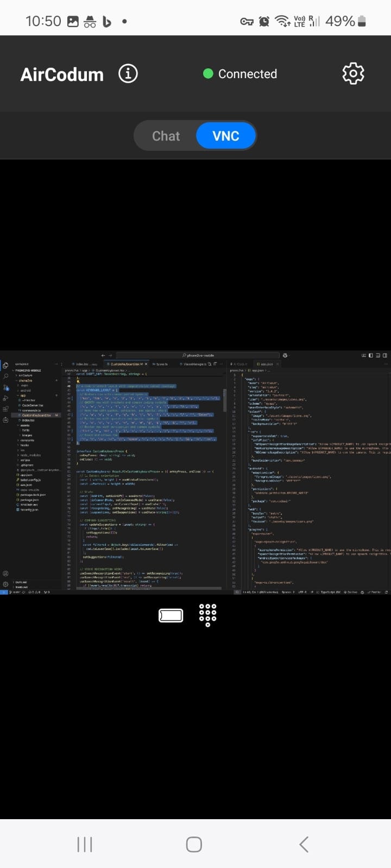391x868 pixels.
Task: Toggle panel layout icon in title bar
Action: 378,355
